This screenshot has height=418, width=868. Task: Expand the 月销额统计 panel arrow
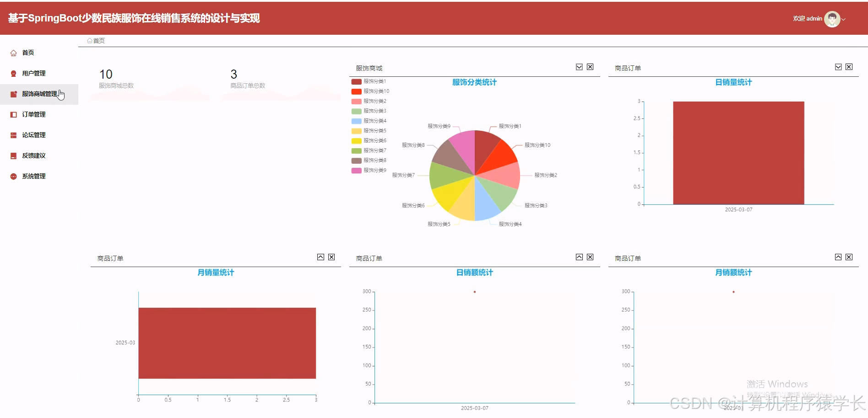click(x=838, y=257)
